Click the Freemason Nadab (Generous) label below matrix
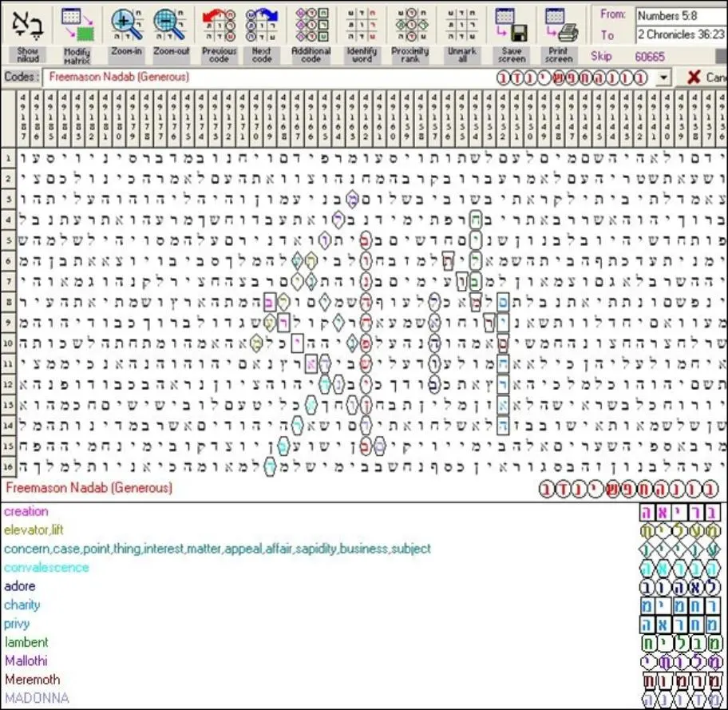Image resolution: width=728 pixels, height=710 pixels. [x=89, y=487]
